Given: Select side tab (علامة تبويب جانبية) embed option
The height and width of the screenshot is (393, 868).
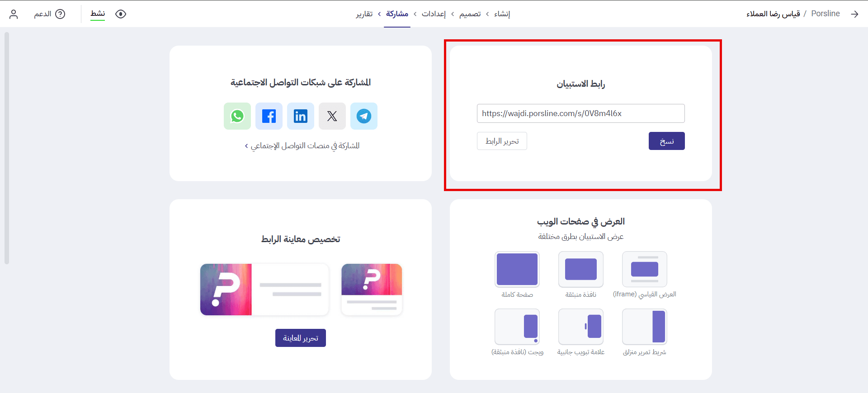Looking at the screenshot, I should [581, 327].
